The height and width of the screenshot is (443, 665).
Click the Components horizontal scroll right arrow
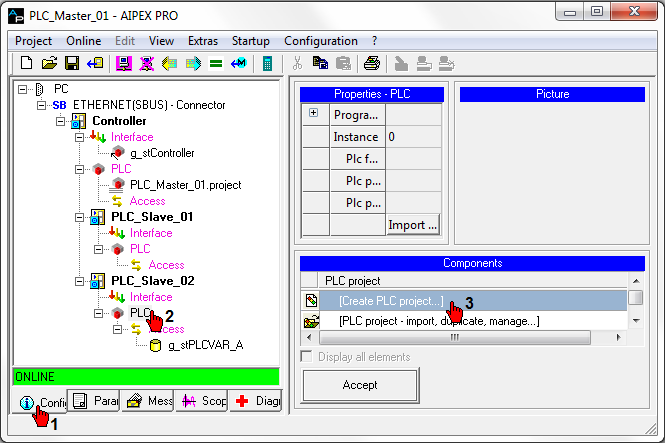tap(619, 337)
